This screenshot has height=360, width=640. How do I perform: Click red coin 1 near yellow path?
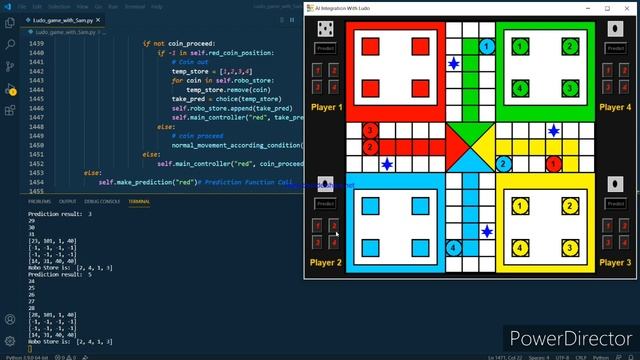click(x=553, y=164)
